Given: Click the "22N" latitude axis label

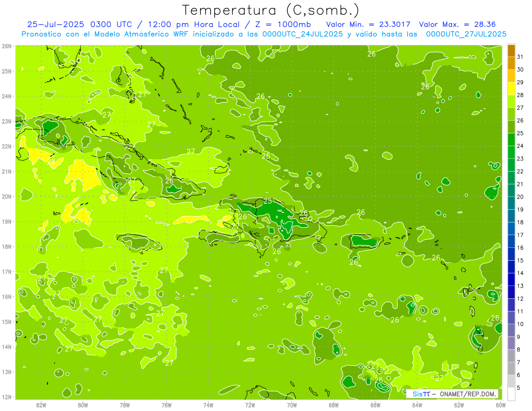Looking at the screenshot, I should pos(6,146).
